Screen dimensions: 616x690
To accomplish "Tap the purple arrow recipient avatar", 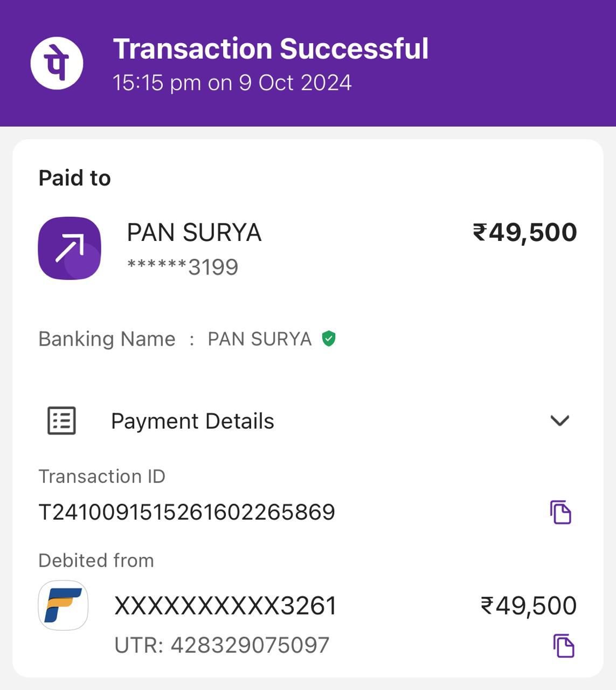I will (x=70, y=248).
